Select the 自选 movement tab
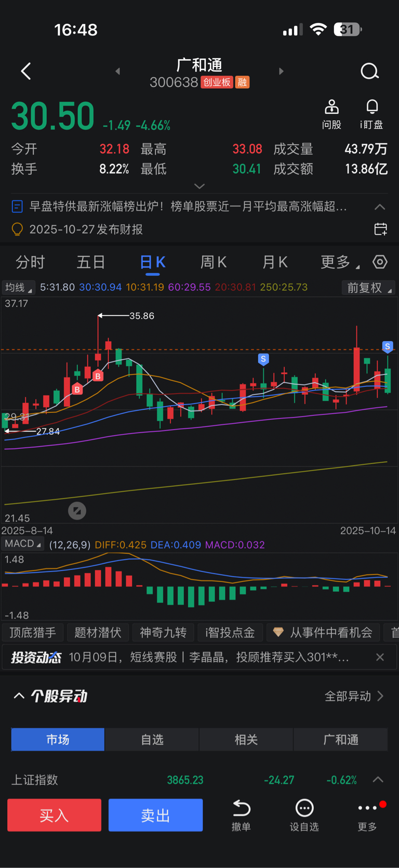Image resolution: width=399 pixels, height=868 pixels. click(x=152, y=740)
